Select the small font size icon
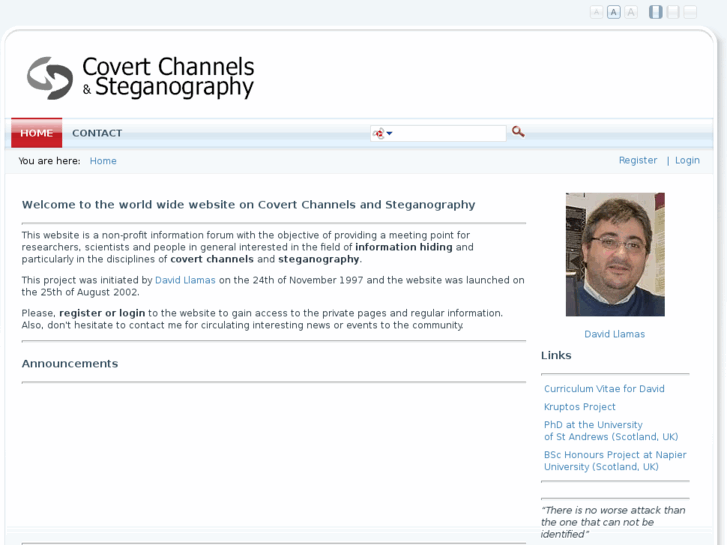 pyautogui.click(x=597, y=12)
